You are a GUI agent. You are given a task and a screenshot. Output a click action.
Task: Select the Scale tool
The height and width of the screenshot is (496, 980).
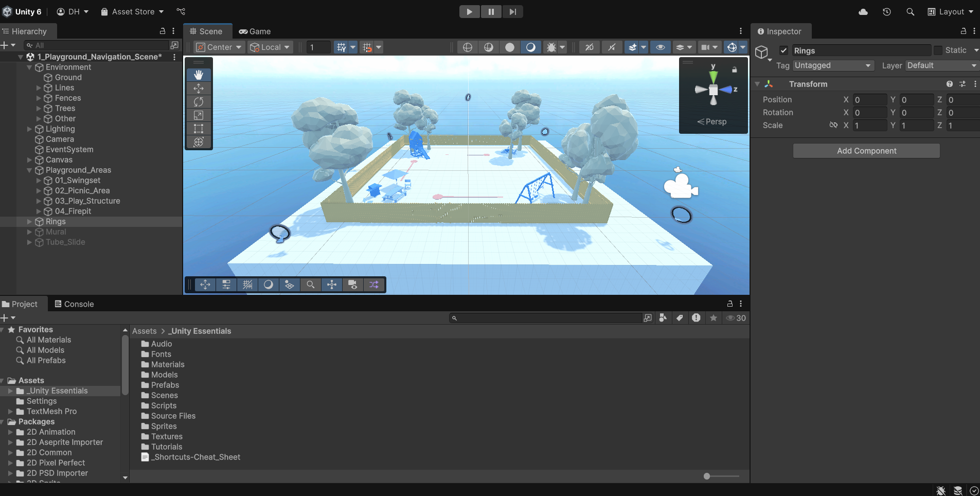pyautogui.click(x=199, y=115)
